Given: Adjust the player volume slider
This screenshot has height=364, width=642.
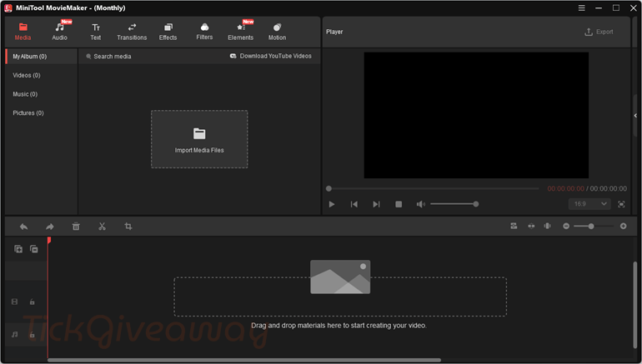Looking at the screenshot, I should [x=454, y=204].
